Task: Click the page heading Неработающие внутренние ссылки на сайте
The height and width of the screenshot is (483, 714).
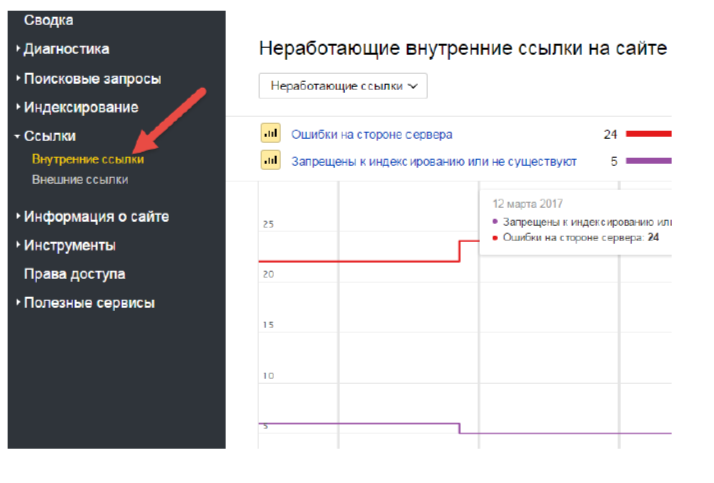Action: [463, 48]
